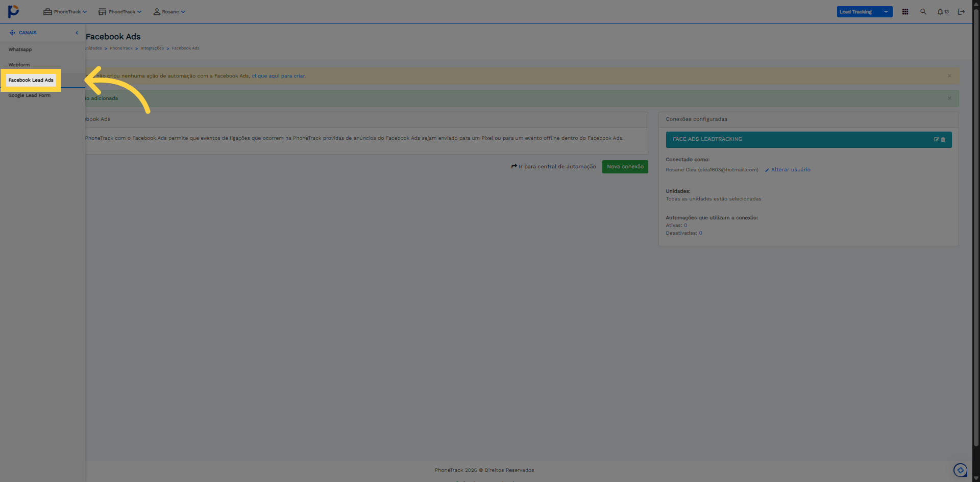Viewport: 980px width, 482px height.
Task: Open the apps grid icon
Action: click(x=905, y=12)
